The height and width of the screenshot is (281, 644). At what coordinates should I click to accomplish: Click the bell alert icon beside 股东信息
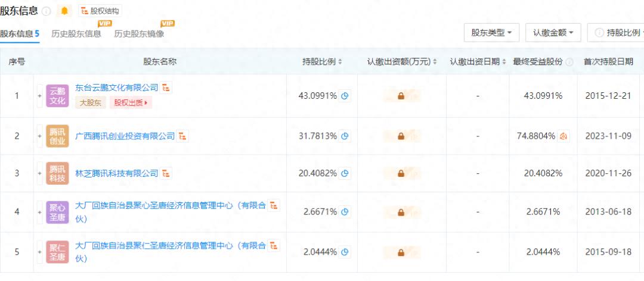[64, 11]
